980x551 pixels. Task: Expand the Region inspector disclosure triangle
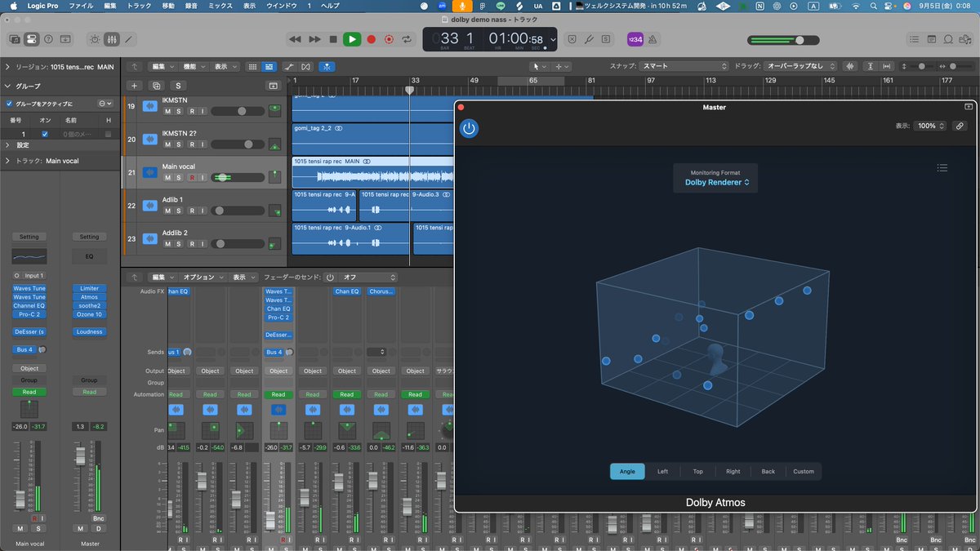7,66
